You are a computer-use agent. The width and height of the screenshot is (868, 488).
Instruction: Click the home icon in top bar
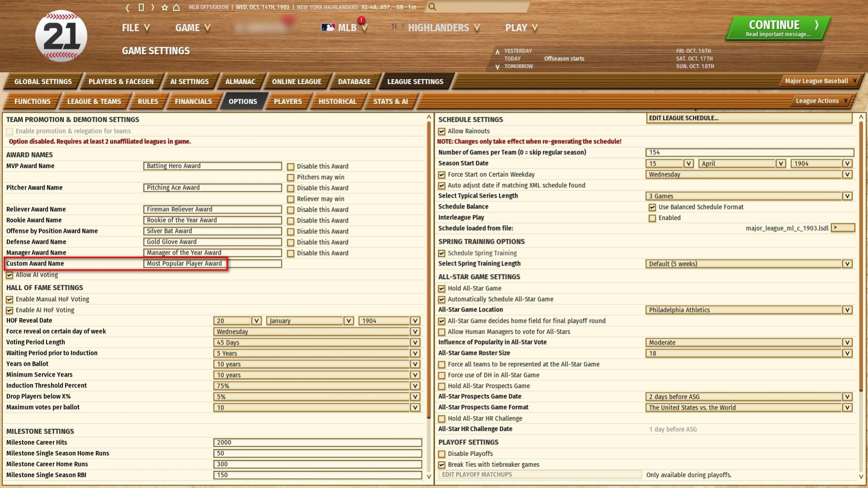(176, 7)
